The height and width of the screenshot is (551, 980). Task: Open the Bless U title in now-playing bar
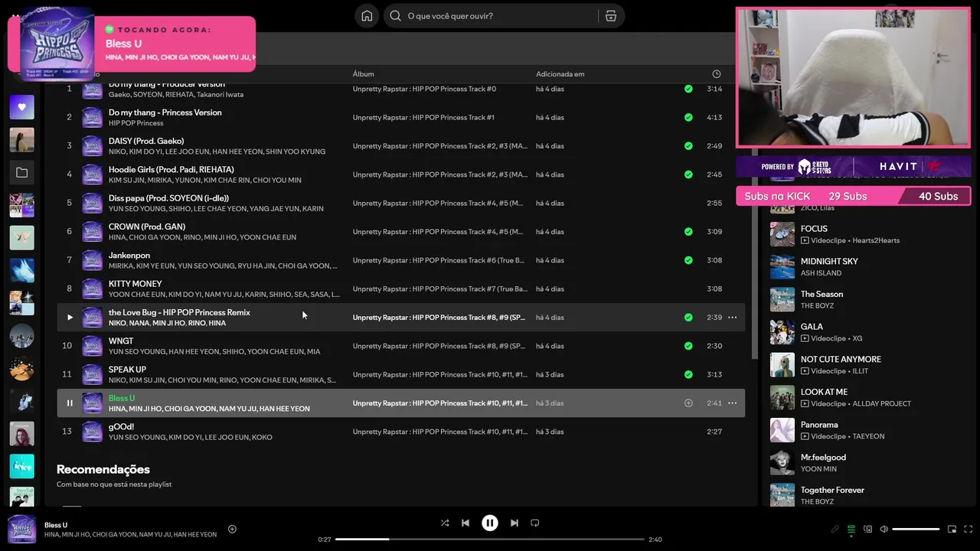coord(56,525)
